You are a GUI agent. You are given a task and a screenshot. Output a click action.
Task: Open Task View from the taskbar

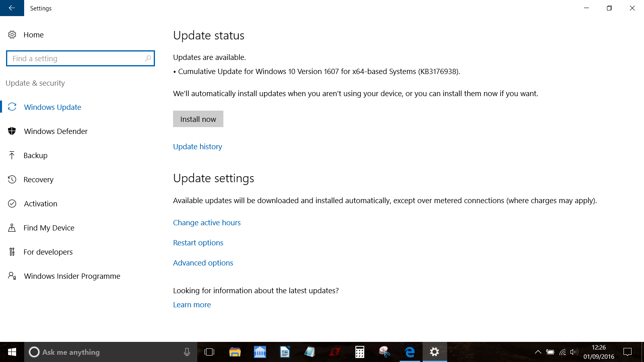[209, 352]
